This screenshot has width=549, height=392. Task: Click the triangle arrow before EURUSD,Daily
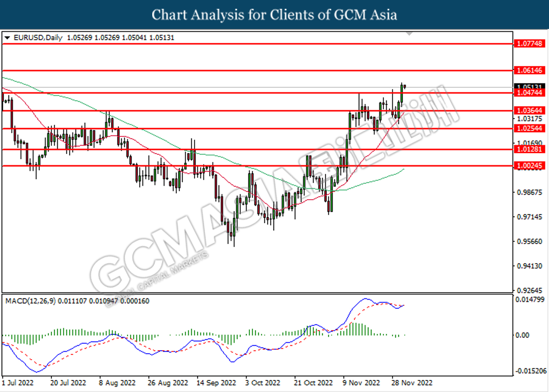click(x=7, y=38)
